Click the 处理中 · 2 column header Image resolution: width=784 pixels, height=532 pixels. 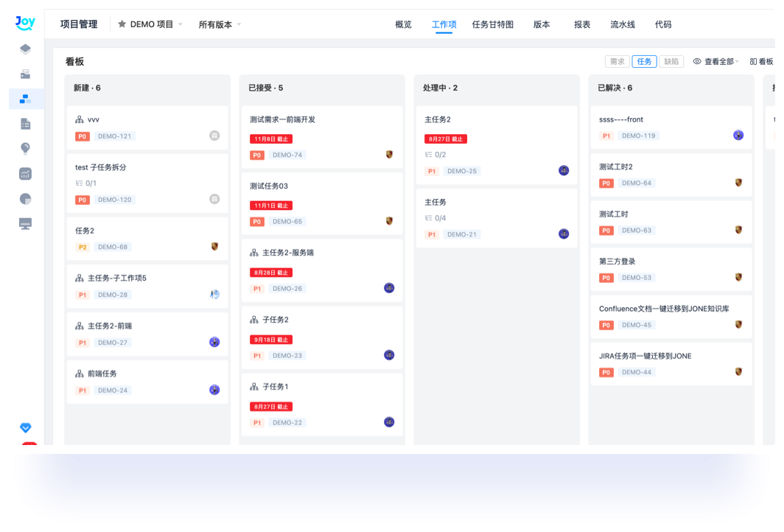pos(440,88)
